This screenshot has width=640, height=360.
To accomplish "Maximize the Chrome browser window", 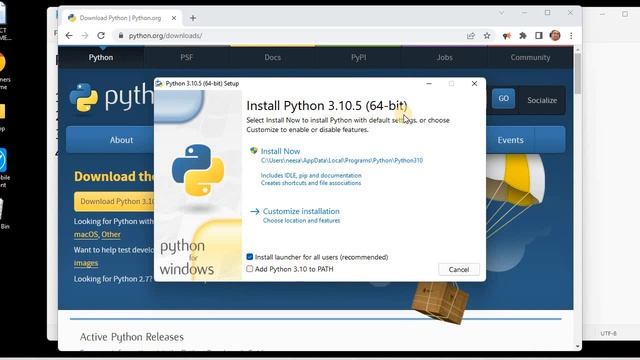I will [547, 13].
